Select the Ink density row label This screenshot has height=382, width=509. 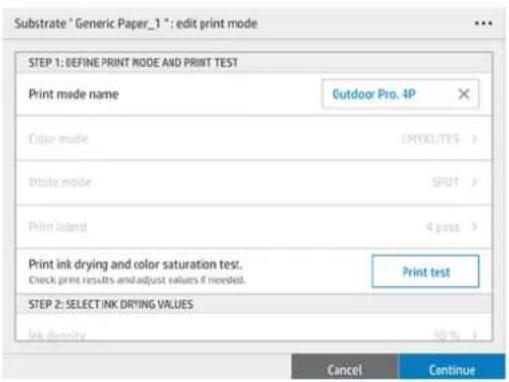click(57, 335)
